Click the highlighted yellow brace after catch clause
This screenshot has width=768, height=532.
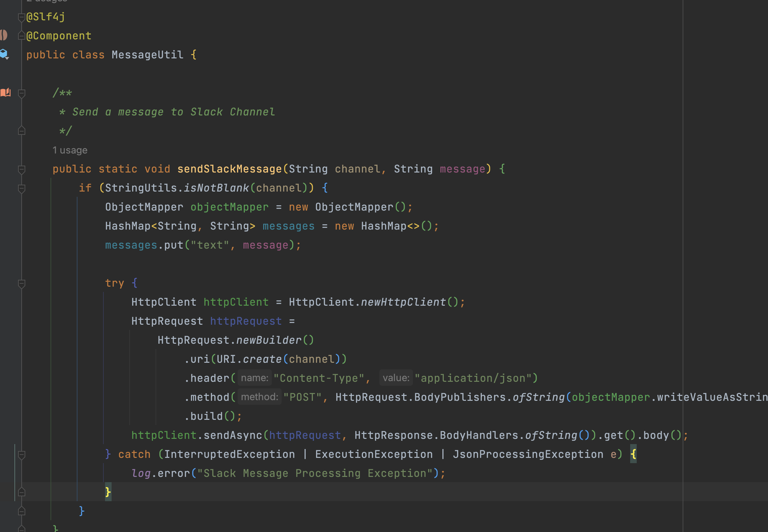tap(633, 454)
